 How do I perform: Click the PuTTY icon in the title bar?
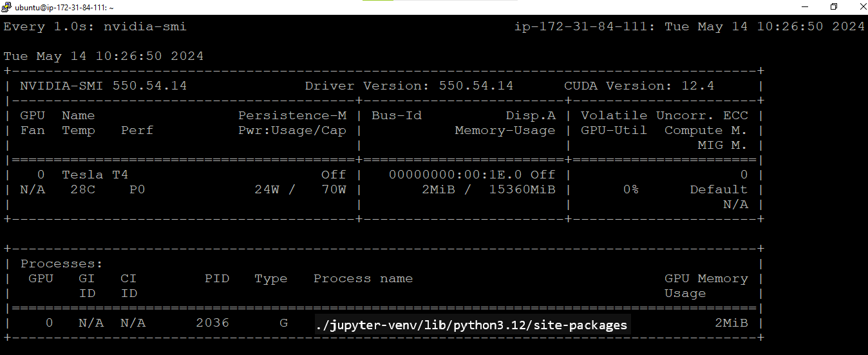[7, 7]
